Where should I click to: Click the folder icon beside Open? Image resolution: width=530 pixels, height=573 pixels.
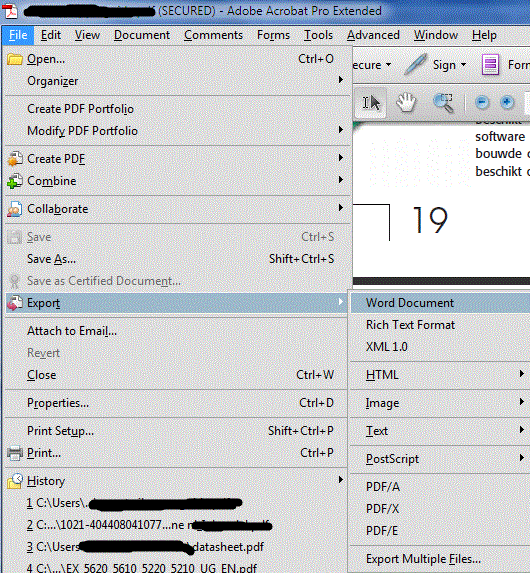point(15,59)
